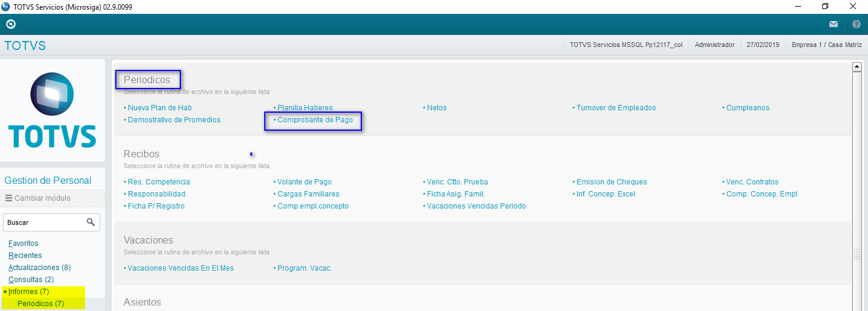
Task: Expand Actualizaciones (8) menu
Action: 39,268
